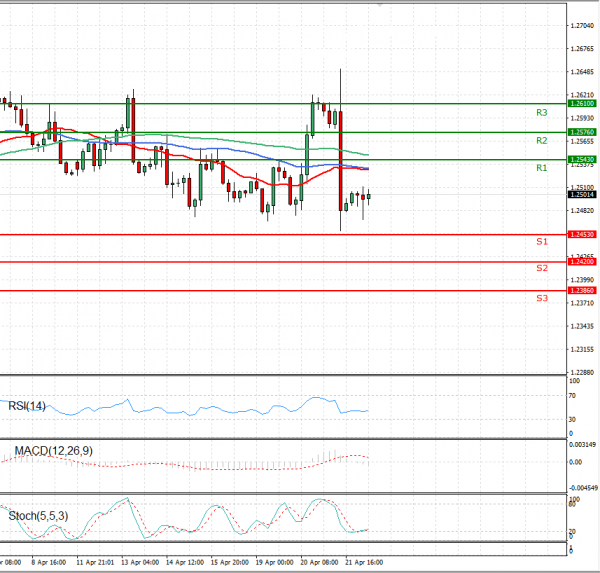
Task: Click the 0.003149 MACD scale value
Action: [x=582, y=445]
